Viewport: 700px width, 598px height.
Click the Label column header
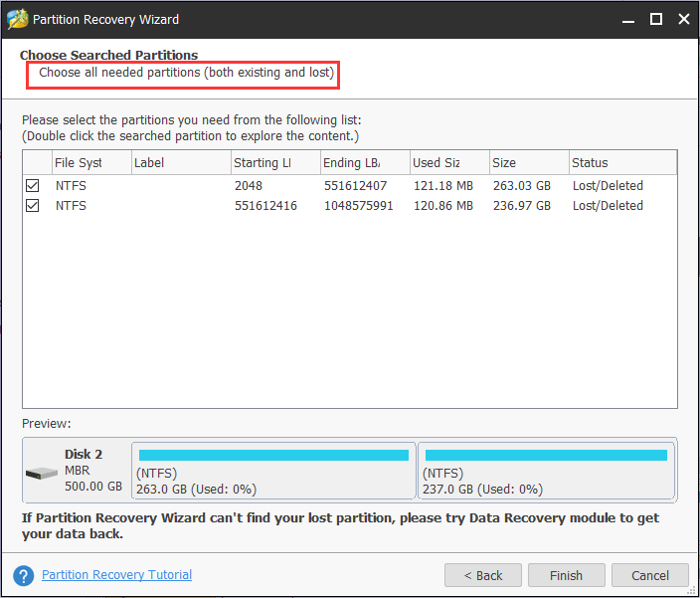pyautogui.click(x=181, y=162)
